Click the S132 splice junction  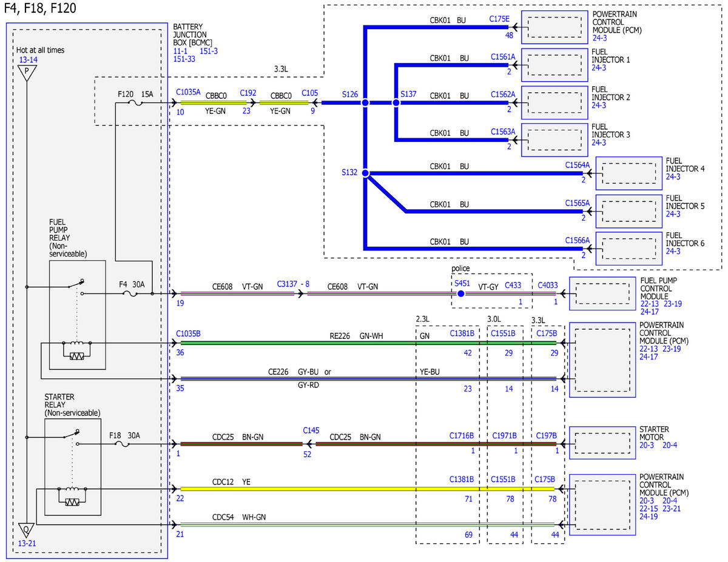click(365, 173)
